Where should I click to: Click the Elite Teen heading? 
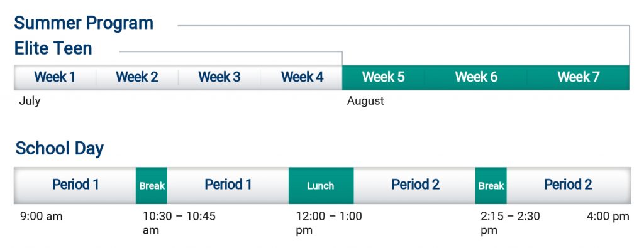coord(53,48)
